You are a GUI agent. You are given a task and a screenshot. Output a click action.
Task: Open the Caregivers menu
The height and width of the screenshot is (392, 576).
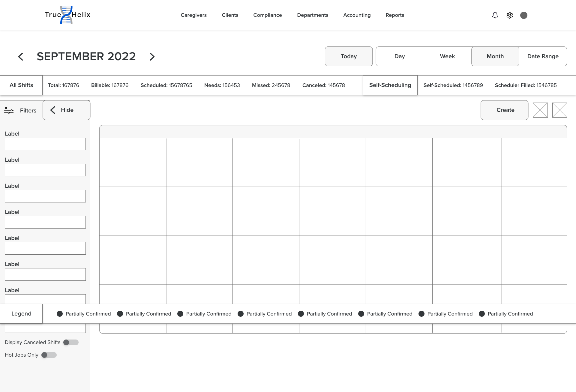pos(193,15)
